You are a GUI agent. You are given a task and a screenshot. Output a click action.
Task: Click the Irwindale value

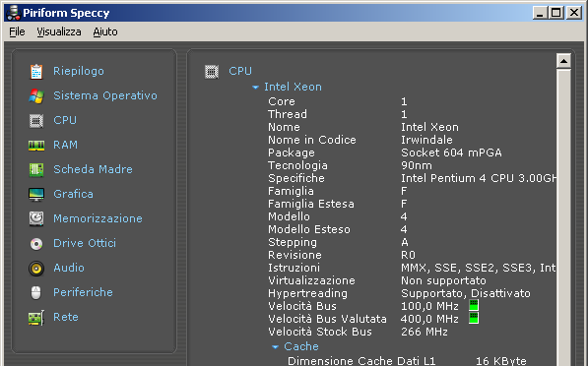(426, 140)
